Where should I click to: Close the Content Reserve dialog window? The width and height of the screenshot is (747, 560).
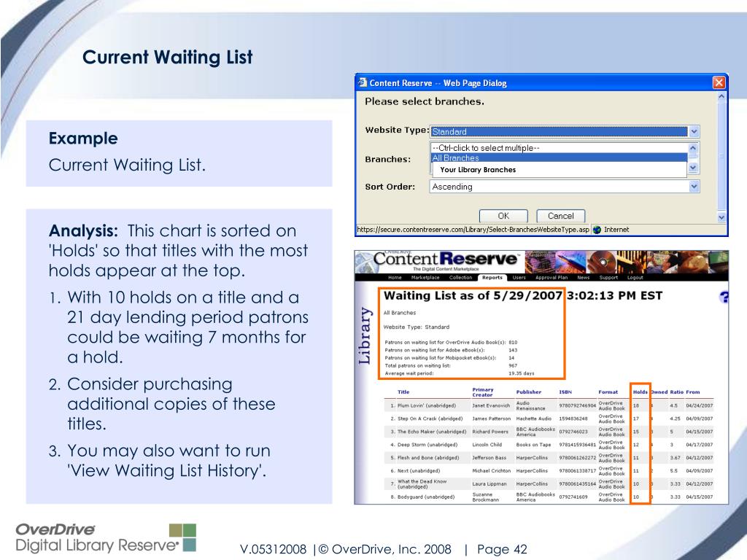(719, 83)
